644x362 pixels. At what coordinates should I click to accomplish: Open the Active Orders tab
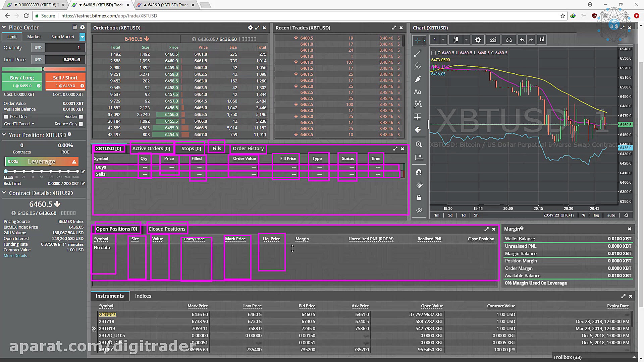[x=151, y=148]
